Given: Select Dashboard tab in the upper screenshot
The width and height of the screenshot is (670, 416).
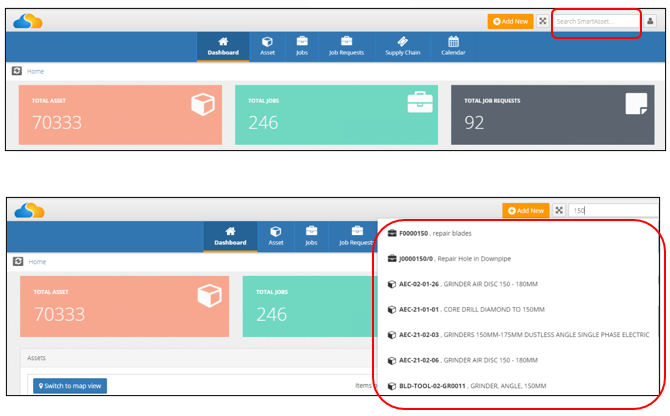Looking at the screenshot, I should 223,47.
